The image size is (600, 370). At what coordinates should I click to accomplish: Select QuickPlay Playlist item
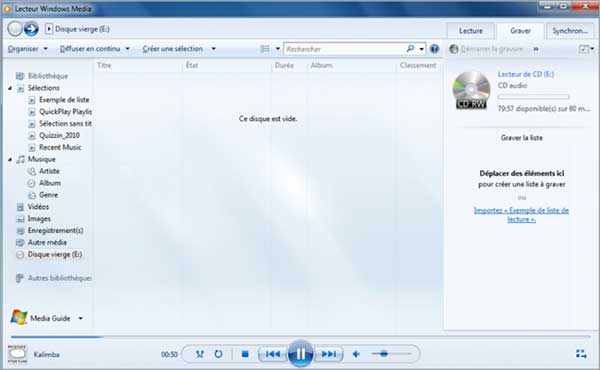(x=65, y=112)
